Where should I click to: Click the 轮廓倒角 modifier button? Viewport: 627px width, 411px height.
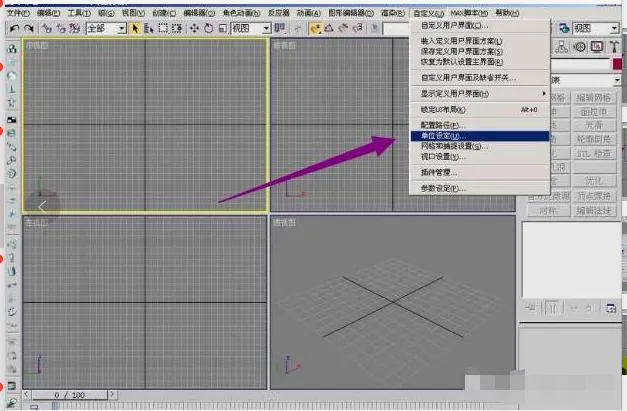594,140
